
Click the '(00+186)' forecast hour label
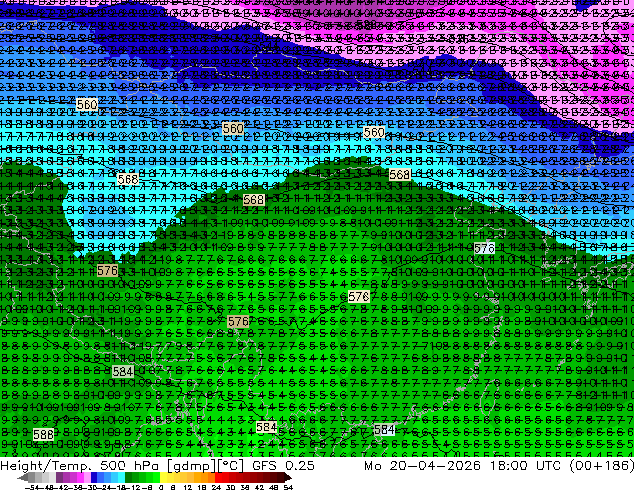pyautogui.click(x=601, y=466)
